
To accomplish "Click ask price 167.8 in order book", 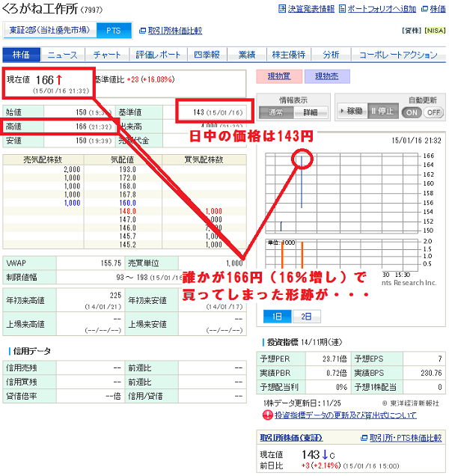I will click(127, 195).
